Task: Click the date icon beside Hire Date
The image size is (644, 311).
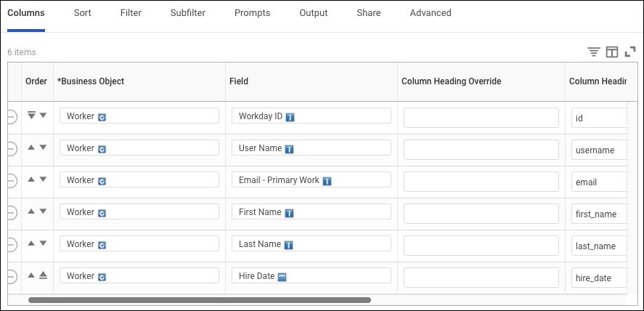Action: (x=282, y=276)
